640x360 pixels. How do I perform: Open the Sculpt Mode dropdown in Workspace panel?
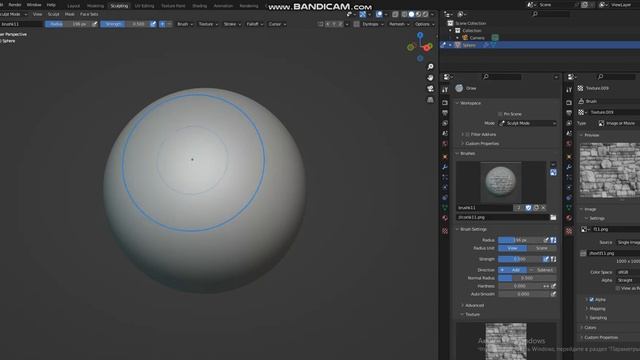tap(528, 123)
